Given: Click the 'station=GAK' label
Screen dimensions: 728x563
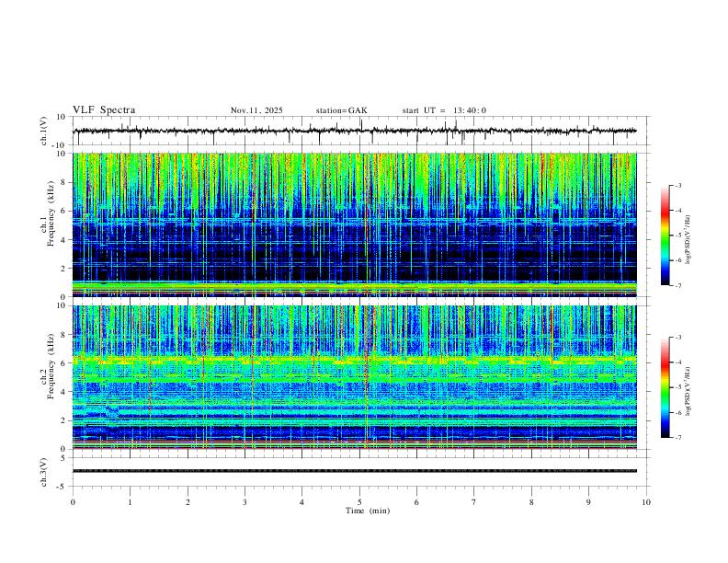Looking at the screenshot, I should [x=341, y=110].
